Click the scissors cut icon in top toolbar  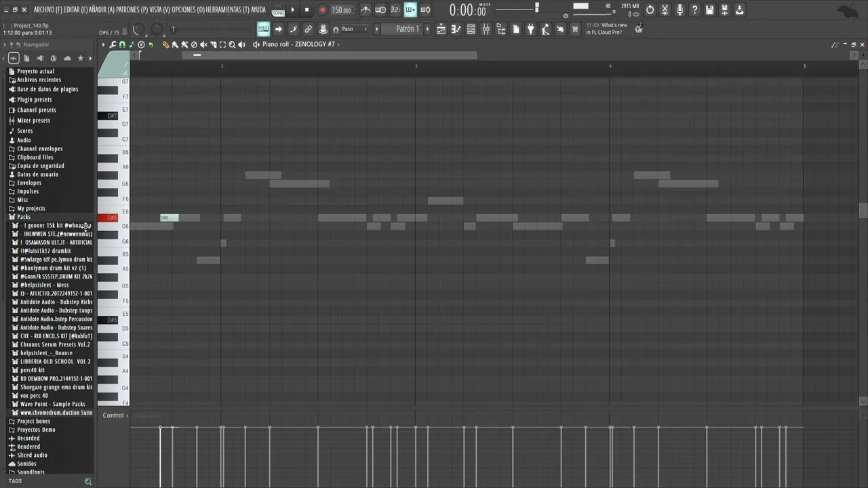click(x=665, y=10)
